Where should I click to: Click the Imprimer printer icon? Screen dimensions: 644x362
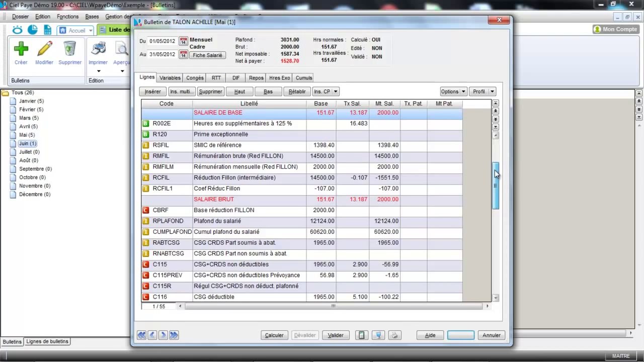point(98,49)
